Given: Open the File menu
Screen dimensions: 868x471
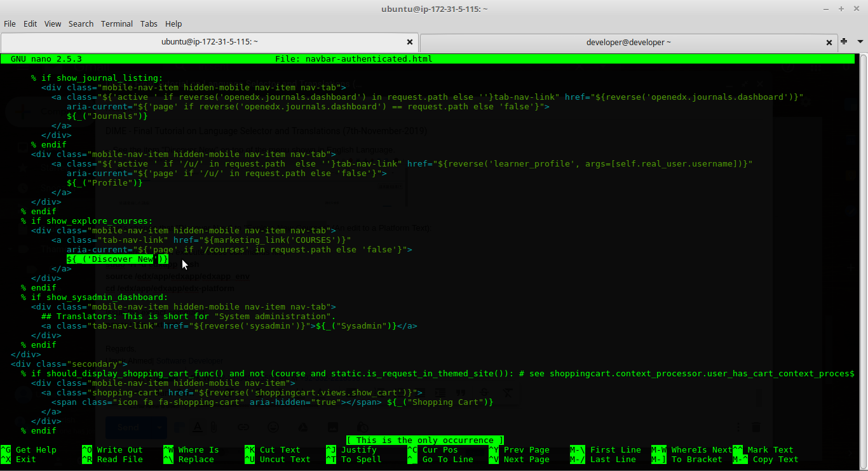Looking at the screenshot, I should (x=10, y=24).
